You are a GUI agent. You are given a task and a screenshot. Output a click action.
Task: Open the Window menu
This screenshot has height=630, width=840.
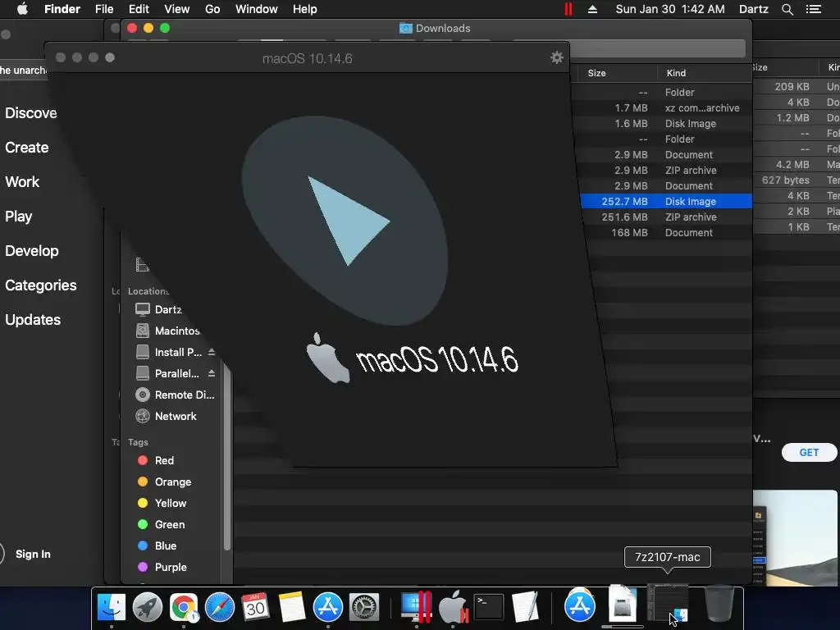coord(257,9)
